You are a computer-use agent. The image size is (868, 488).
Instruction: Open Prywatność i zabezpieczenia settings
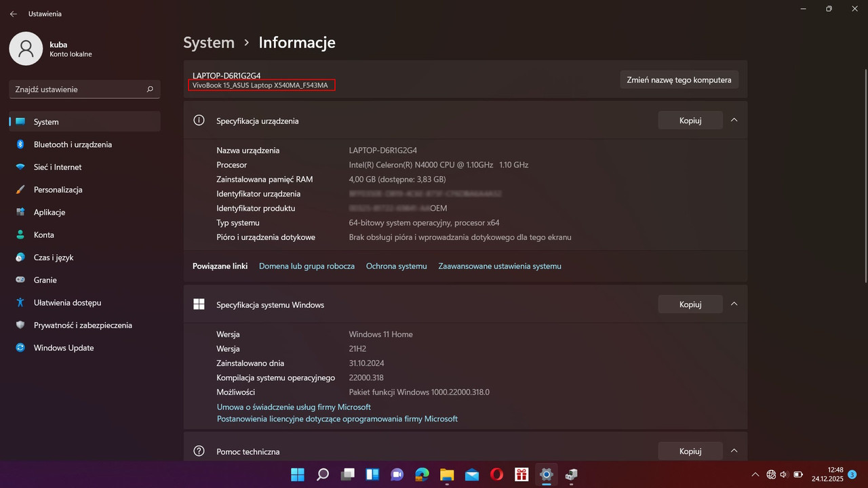point(85,325)
